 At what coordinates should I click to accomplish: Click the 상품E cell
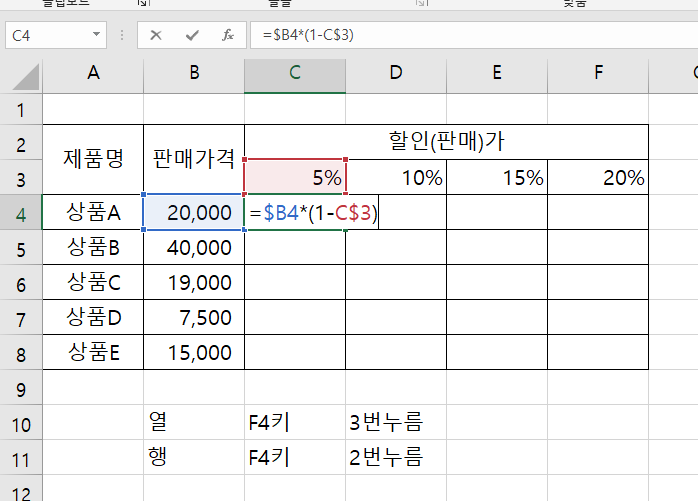(93, 352)
